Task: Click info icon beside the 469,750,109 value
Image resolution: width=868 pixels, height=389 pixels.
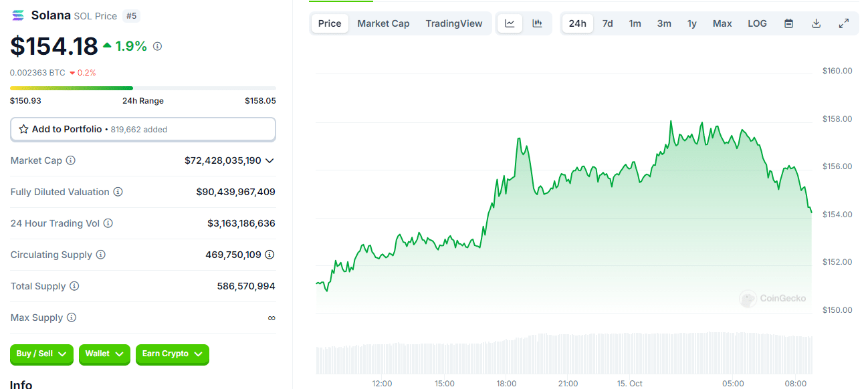Action: [x=269, y=255]
